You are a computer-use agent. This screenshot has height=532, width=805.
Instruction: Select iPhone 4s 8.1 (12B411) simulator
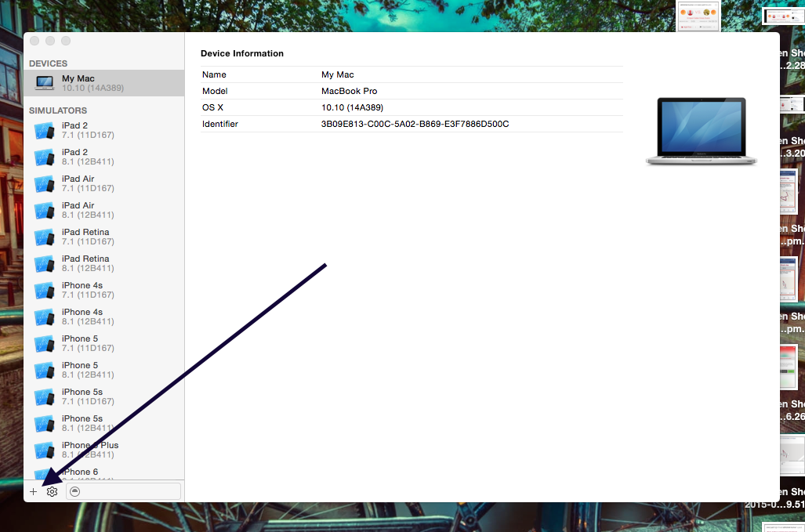pyautogui.click(x=104, y=317)
